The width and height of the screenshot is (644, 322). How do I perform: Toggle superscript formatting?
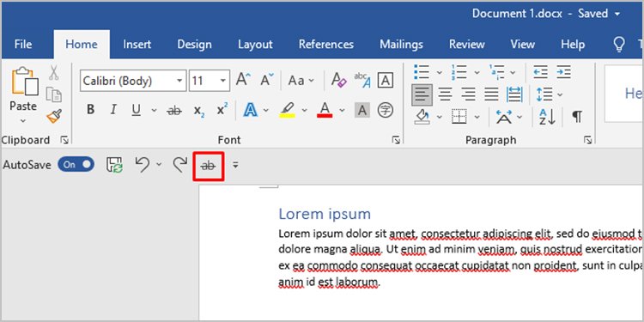[222, 109]
